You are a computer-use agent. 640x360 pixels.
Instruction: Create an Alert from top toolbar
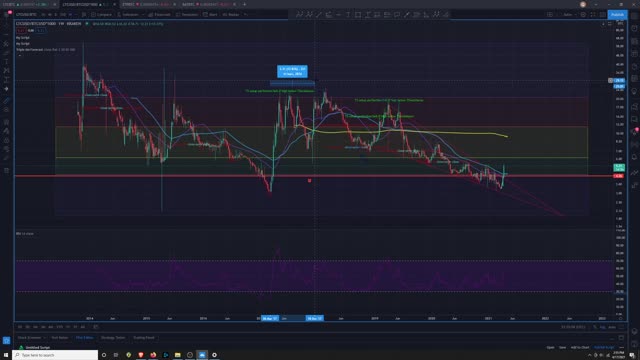click(211, 14)
